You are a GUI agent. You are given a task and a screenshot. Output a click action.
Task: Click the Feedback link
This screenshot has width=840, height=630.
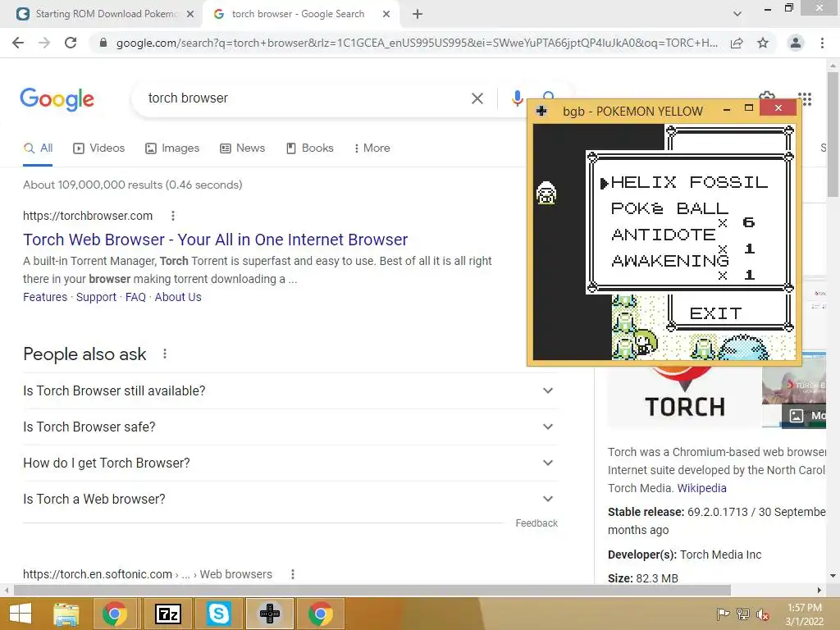click(536, 523)
